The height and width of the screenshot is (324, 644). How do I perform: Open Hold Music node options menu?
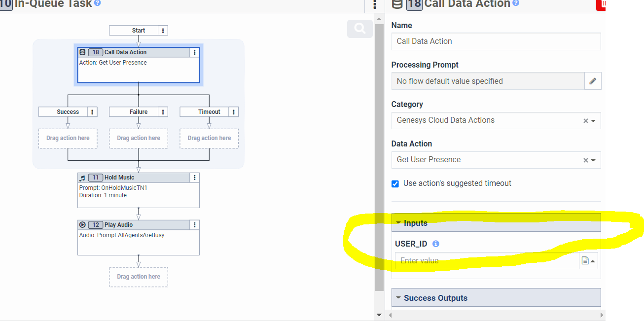(195, 178)
